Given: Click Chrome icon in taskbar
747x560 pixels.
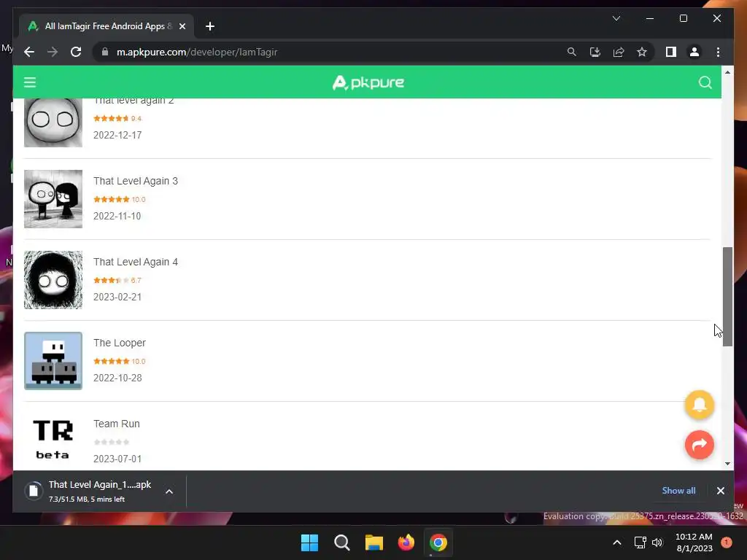Looking at the screenshot, I should click(x=438, y=542).
